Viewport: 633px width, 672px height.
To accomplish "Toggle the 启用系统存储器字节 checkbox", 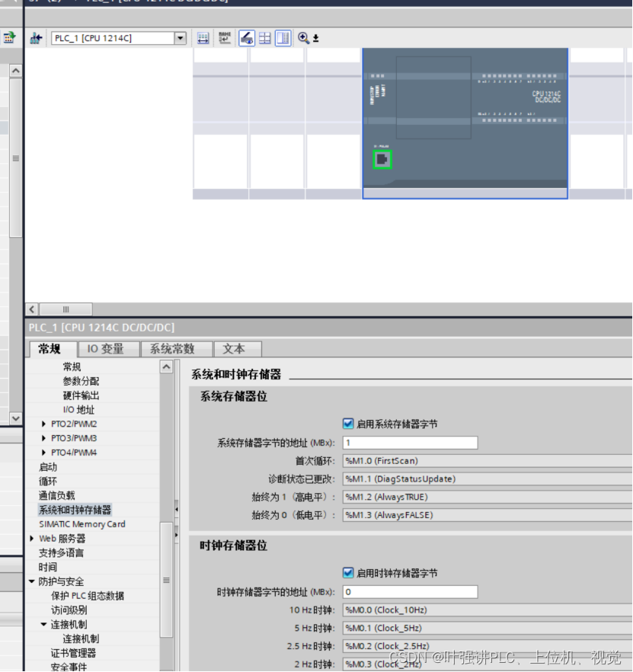I will 348,424.
